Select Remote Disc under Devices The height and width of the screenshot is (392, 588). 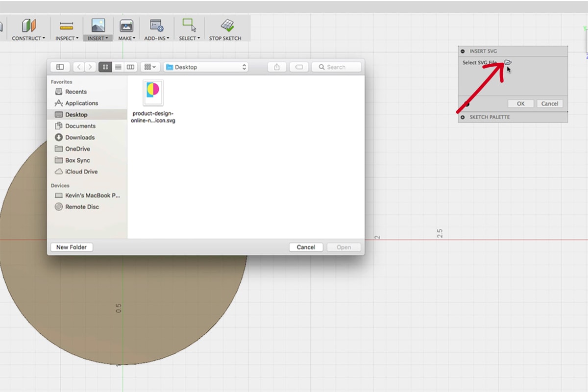coord(87,207)
